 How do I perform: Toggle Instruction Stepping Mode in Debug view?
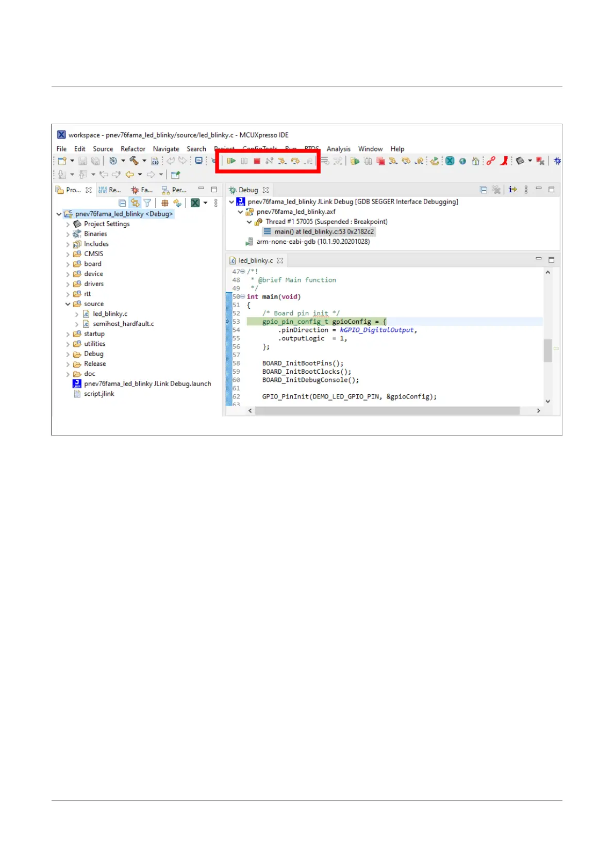pyautogui.click(x=512, y=190)
